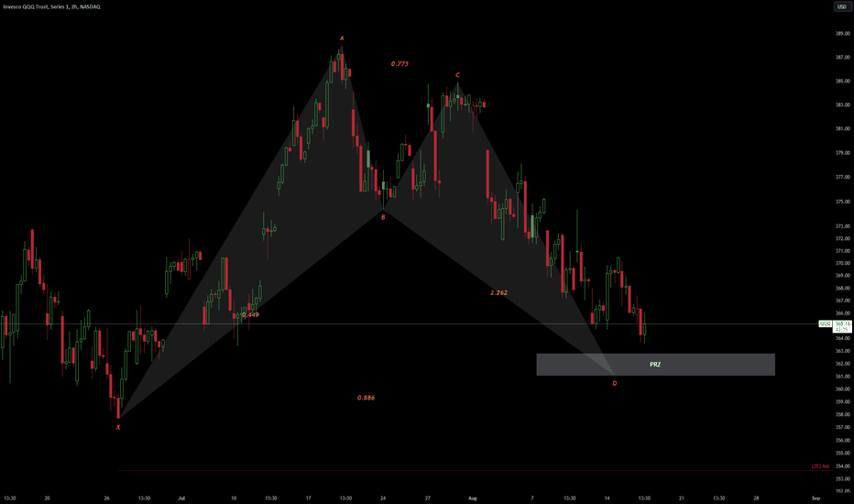Click the Jul label on time axis

(x=181, y=498)
